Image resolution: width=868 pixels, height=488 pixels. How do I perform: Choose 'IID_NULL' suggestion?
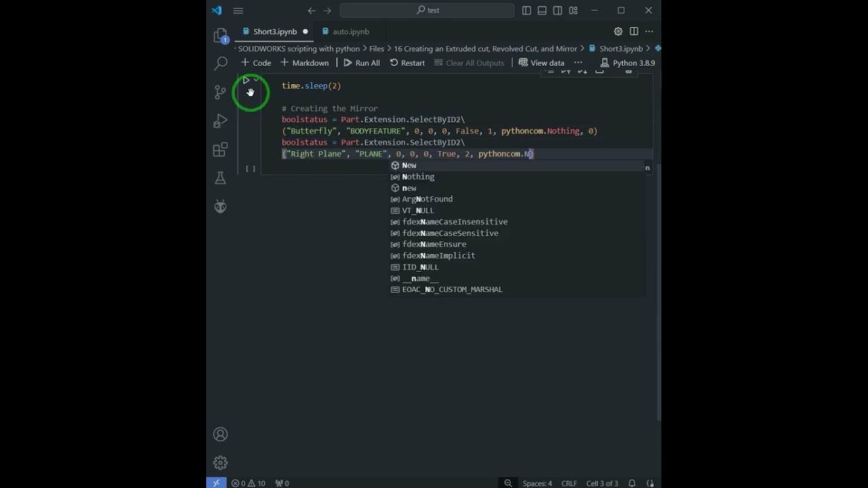pyautogui.click(x=516, y=267)
